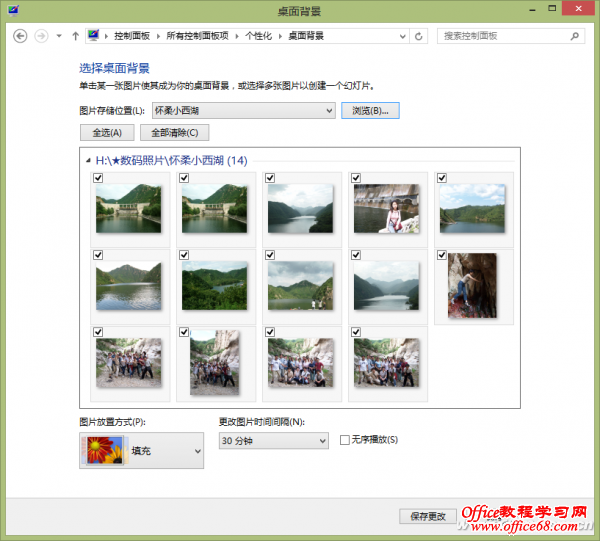Select the last group photo thumbnail

coord(386,362)
